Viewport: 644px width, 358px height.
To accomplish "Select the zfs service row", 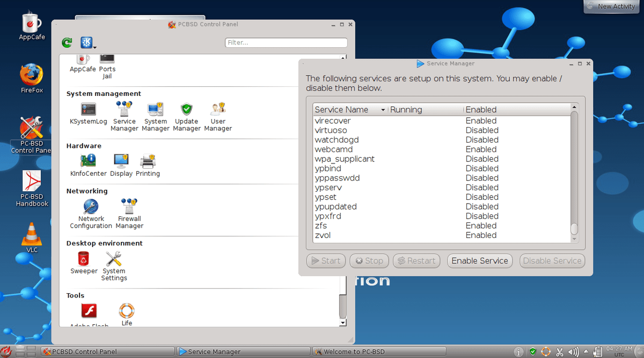I will 441,226.
